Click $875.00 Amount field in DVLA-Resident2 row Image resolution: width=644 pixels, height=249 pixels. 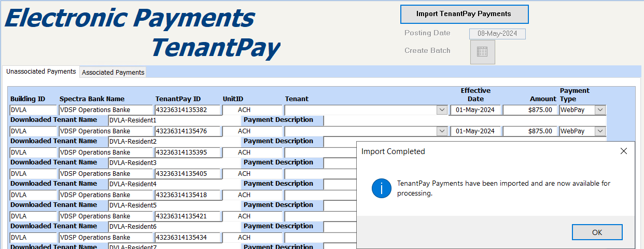[x=530, y=131]
